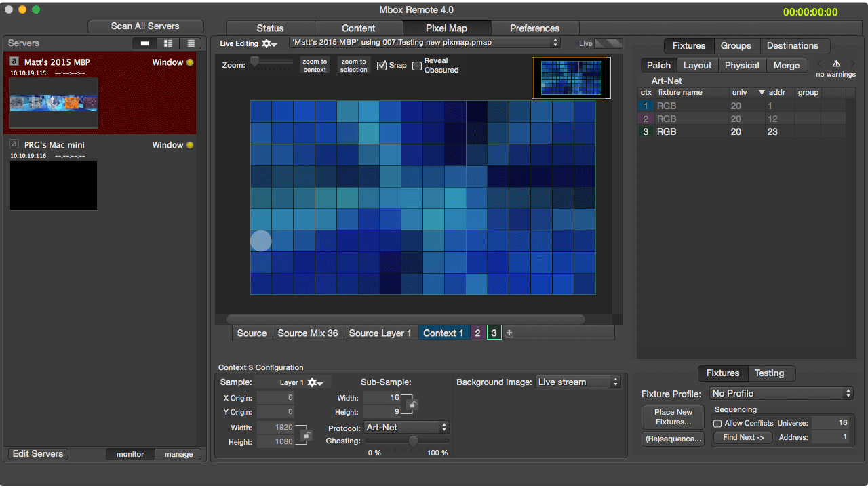Add a new context with plus icon

coord(509,333)
